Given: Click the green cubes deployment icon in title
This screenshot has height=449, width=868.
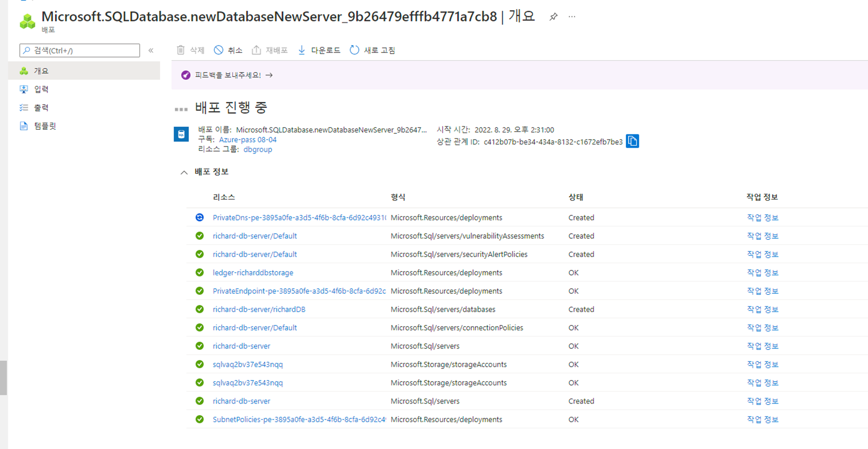Looking at the screenshot, I should tap(28, 21).
